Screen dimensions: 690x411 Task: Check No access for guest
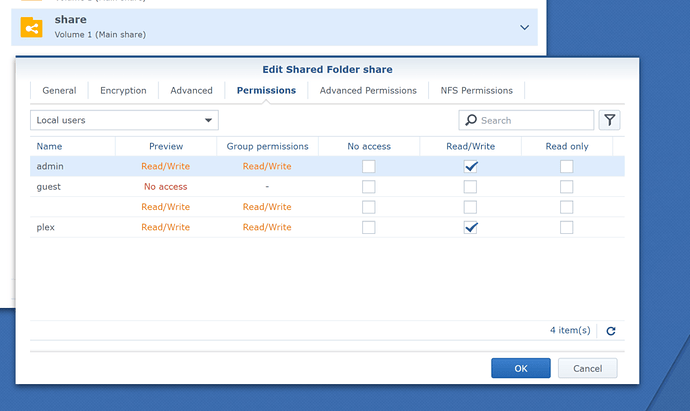[x=369, y=187]
